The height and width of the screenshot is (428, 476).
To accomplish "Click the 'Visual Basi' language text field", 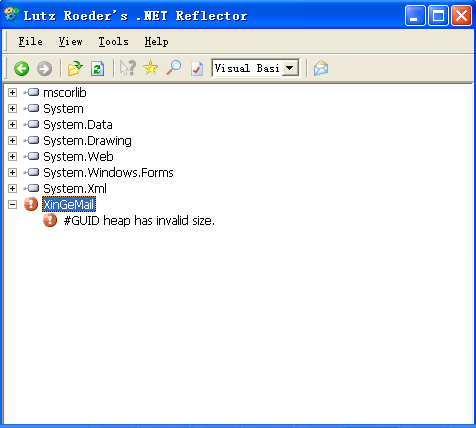I will [x=247, y=68].
